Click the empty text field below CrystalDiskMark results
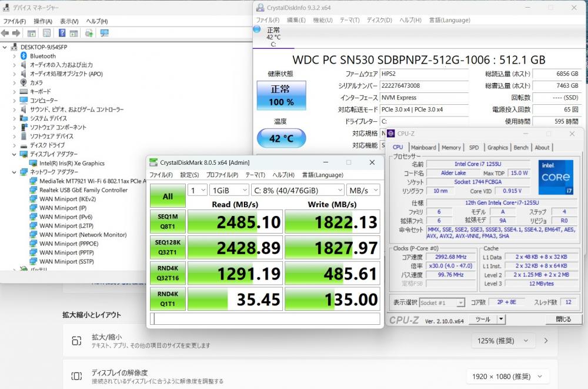Viewport: 588px width, 389px height. click(x=265, y=318)
